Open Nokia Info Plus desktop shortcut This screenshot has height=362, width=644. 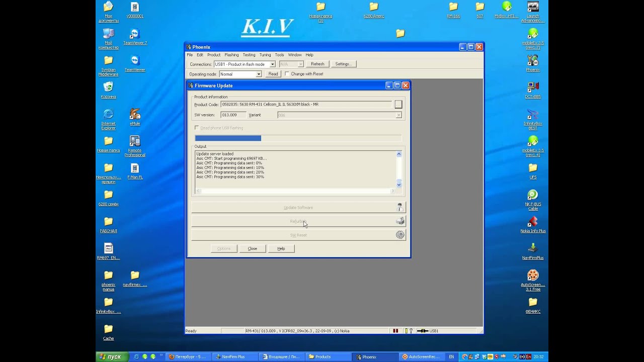(x=533, y=224)
